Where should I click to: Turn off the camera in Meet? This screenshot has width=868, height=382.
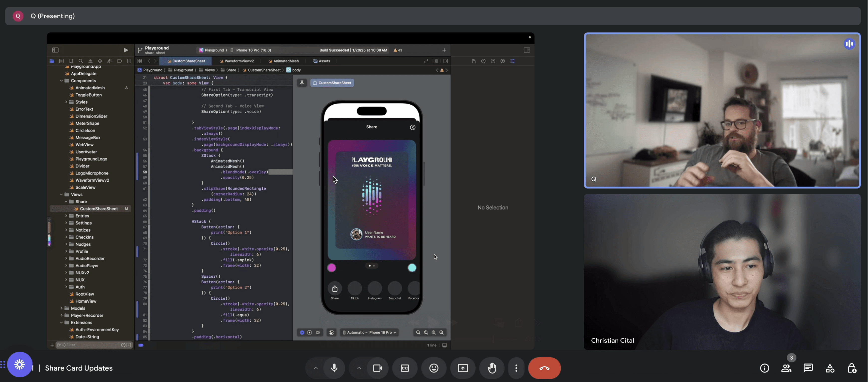[378, 368]
